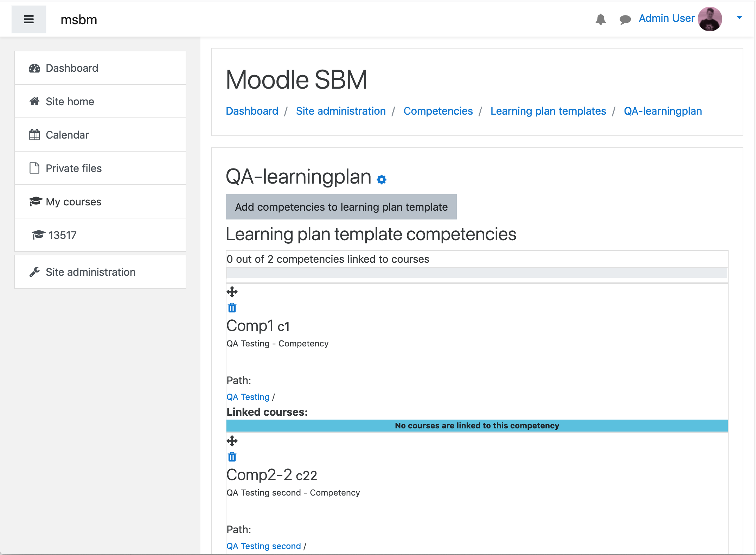Click the Site administration wrench icon

(34, 272)
